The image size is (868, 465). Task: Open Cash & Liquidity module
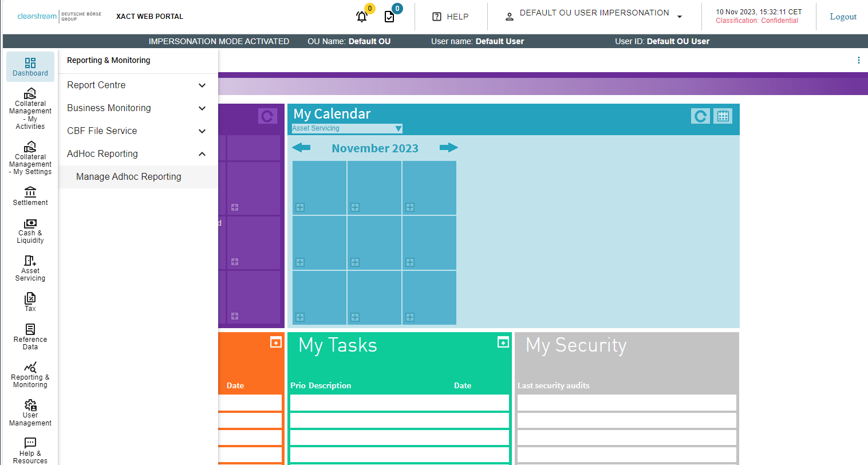point(30,231)
